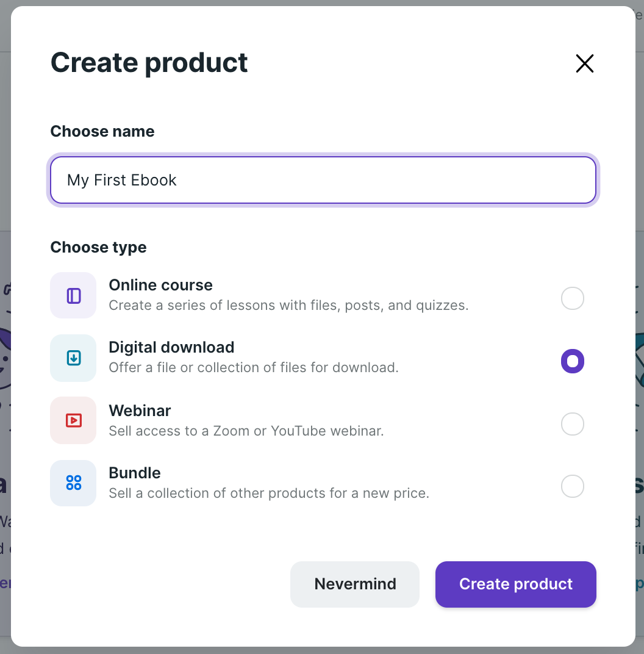
Task: Focus the product name input field
Action: [x=323, y=180]
